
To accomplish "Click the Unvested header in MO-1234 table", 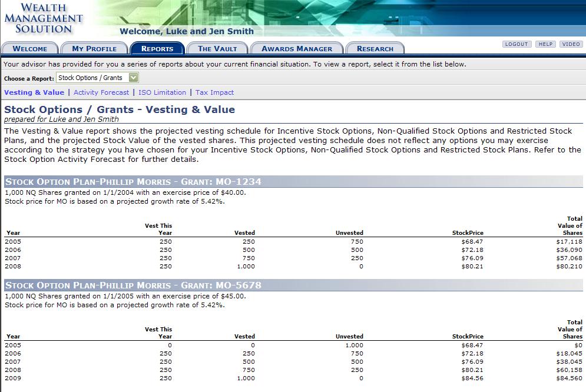I will tap(349, 233).
